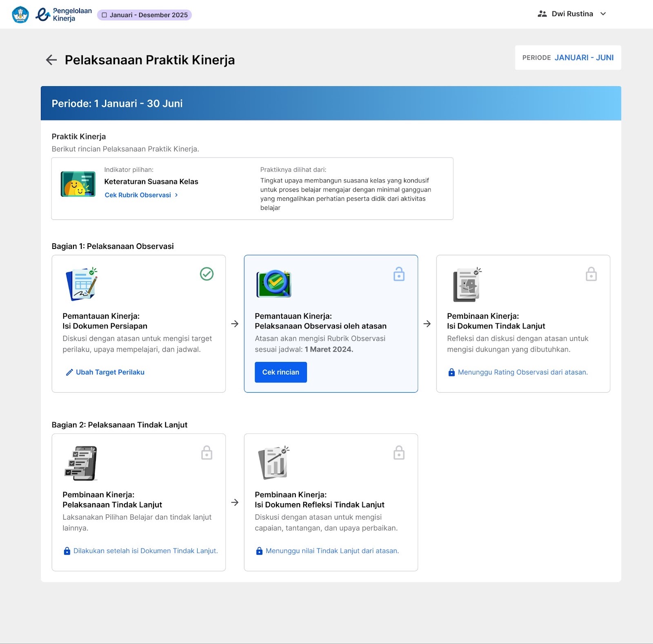Click Dilakukan setelah isi Dokumen Tindak Lanjut
Image resolution: width=653 pixels, height=644 pixels.
coord(145,551)
